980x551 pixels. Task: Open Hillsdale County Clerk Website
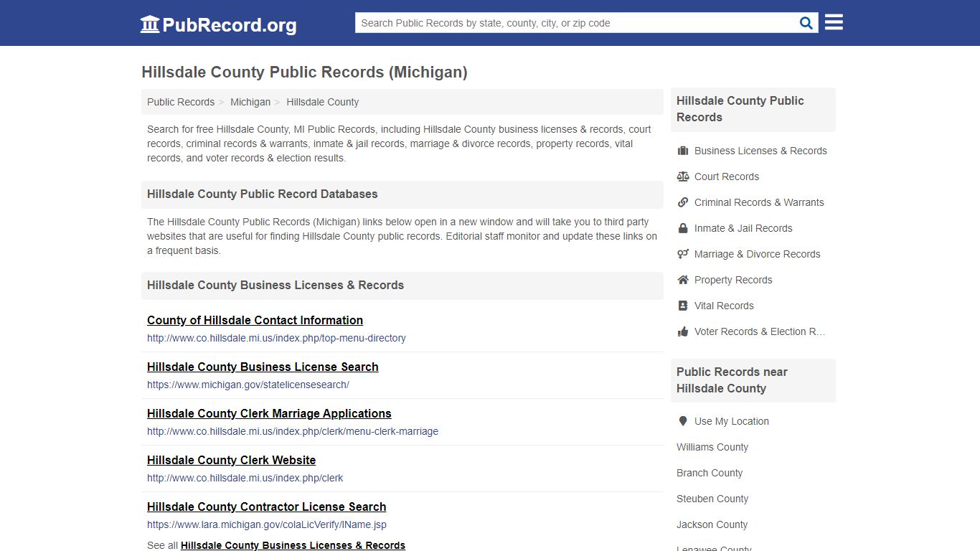coord(231,460)
